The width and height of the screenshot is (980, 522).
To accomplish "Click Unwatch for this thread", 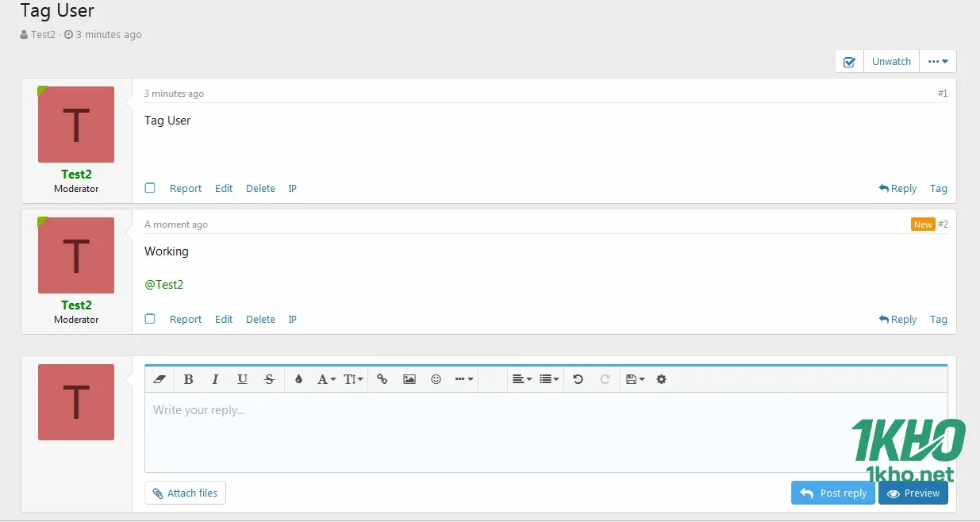I will (891, 61).
